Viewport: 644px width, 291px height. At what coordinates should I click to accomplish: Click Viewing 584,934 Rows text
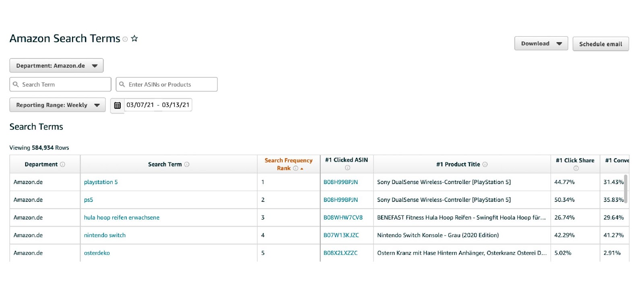tap(39, 148)
